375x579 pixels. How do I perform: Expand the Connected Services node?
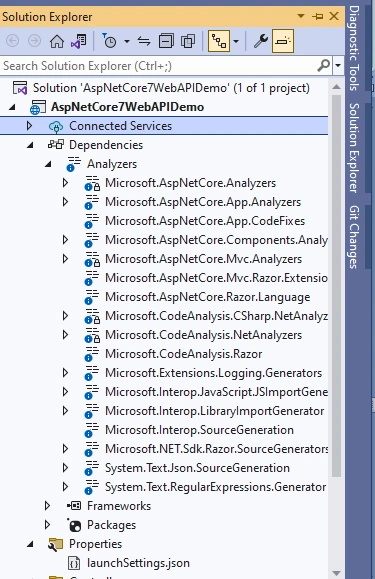(x=30, y=126)
